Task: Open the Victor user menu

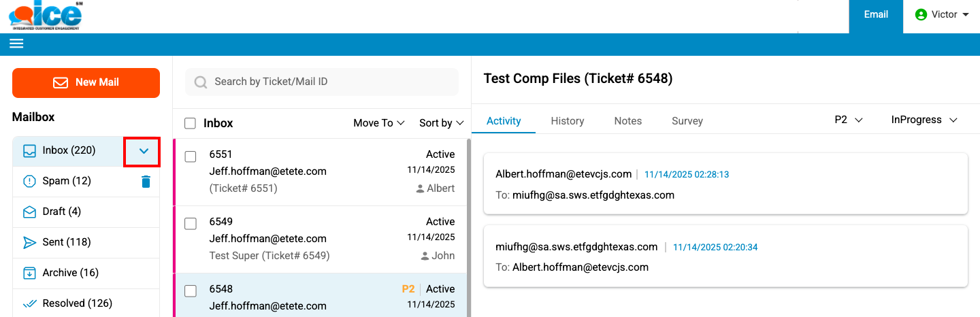Action: point(943,15)
